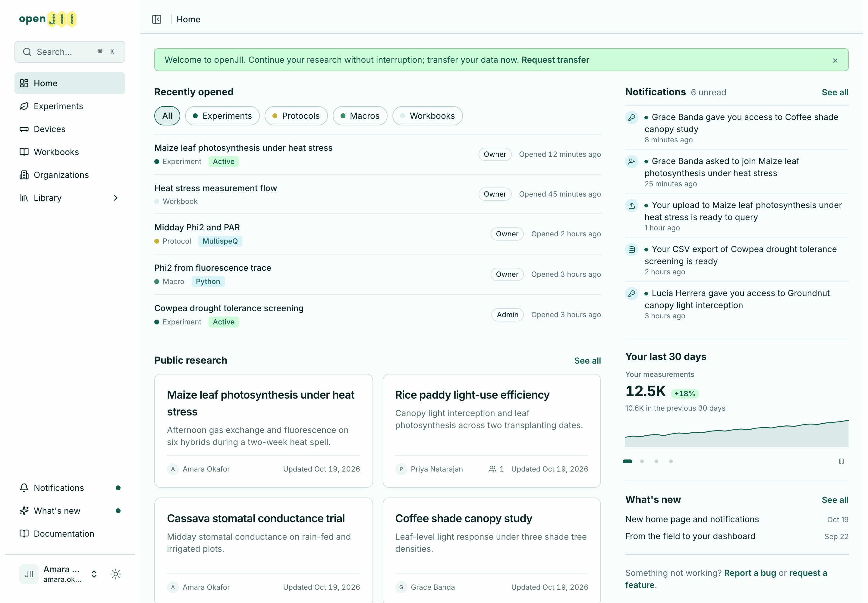Screen dimensions: 868x603
Task: Click key icon on Lucía Herrera notification
Action: 631,294
